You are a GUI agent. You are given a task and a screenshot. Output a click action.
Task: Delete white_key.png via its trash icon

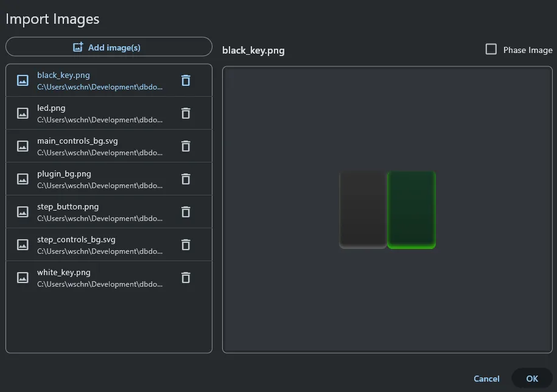pyautogui.click(x=186, y=278)
